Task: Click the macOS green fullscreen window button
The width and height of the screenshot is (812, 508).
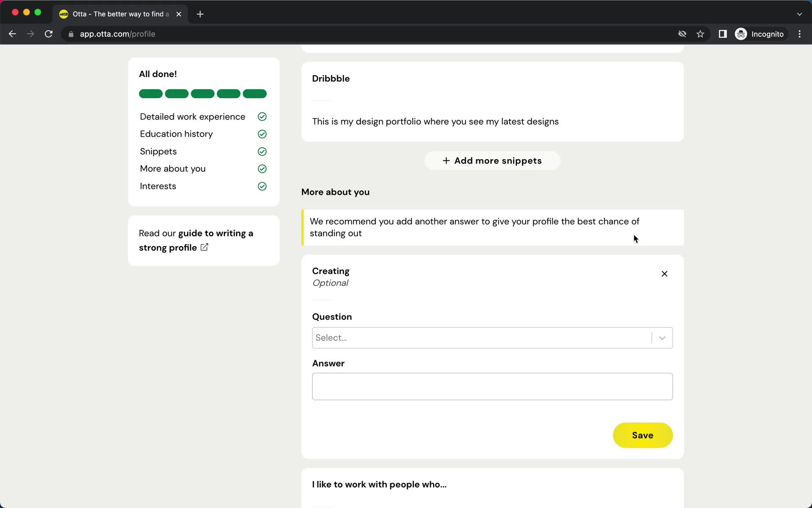Action: click(x=38, y=12)
